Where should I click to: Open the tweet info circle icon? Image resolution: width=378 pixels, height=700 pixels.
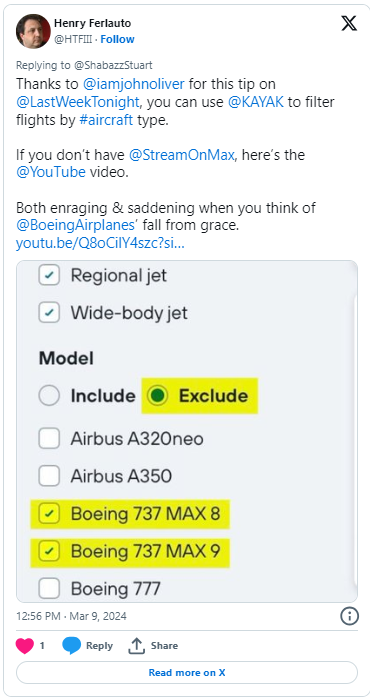[349, 617]
